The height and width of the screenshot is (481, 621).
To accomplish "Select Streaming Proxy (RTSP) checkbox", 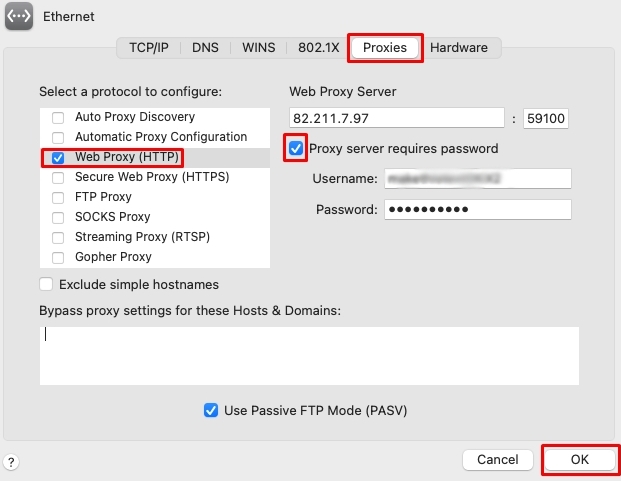I will (58, 238).
